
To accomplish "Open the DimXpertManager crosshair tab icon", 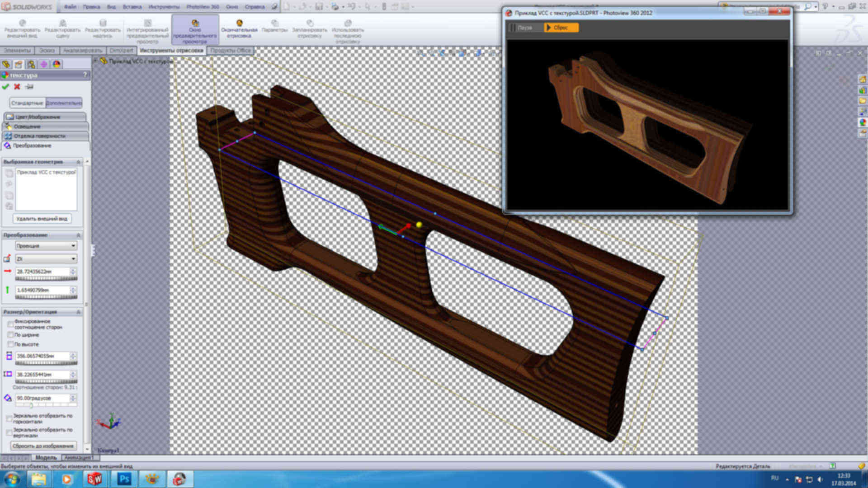I will click(44, 64).
